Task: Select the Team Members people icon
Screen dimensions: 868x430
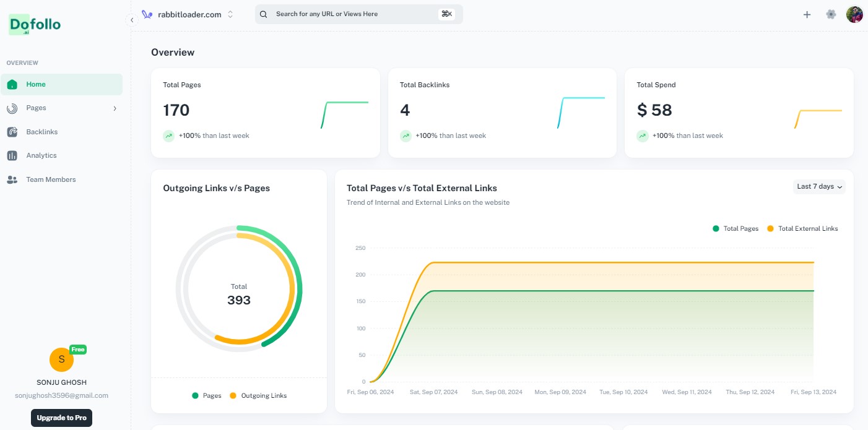Action: click(x=12, y=179)
